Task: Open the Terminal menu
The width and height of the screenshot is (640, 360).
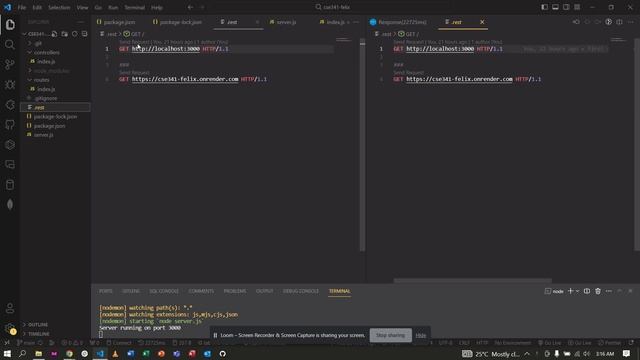Action: click(x=135, y=7)
